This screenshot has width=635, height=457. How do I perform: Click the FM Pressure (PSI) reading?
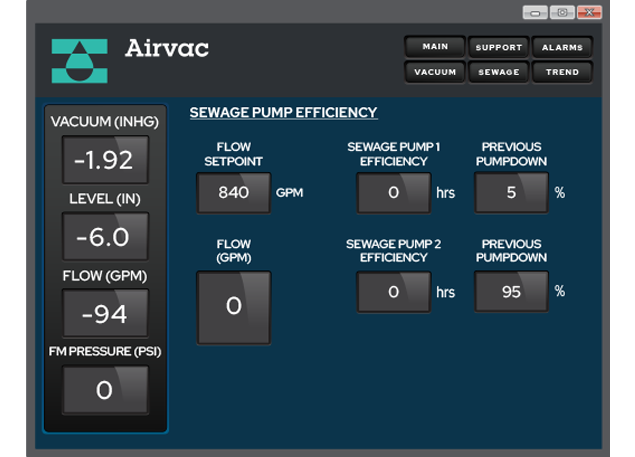coord(105,390)
